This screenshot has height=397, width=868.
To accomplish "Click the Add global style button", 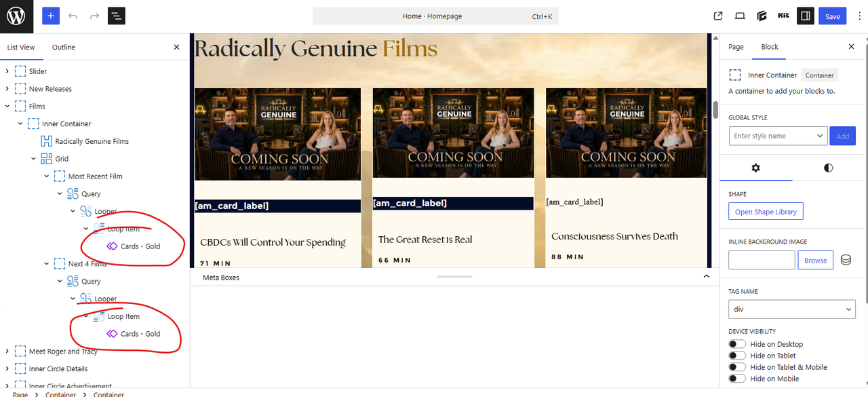I will (843, 136).
